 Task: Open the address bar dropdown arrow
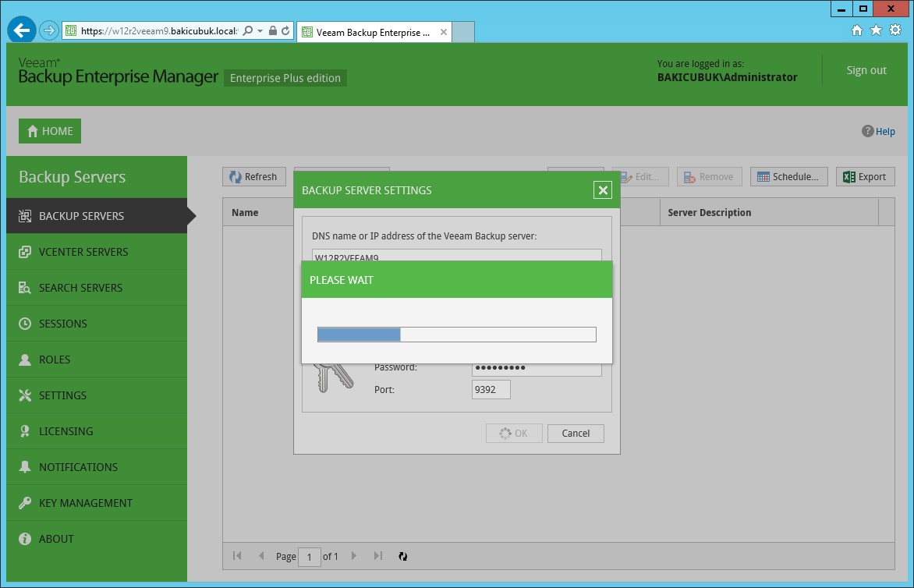click(x=260, y=31)
